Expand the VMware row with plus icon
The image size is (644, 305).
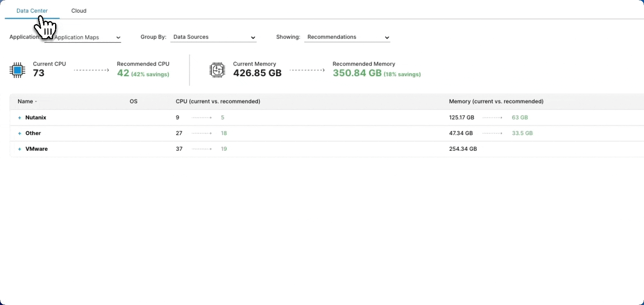[x=19, y=149]
